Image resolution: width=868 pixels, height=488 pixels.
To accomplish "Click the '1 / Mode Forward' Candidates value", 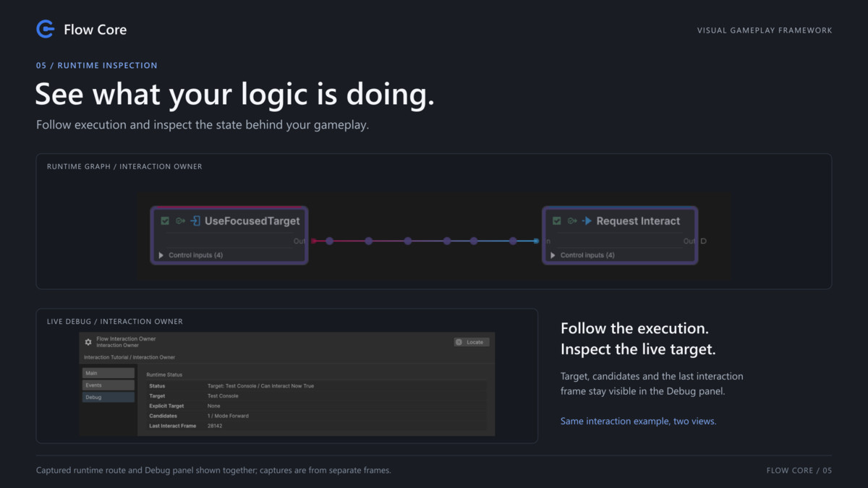I will (x=228, y=416).
